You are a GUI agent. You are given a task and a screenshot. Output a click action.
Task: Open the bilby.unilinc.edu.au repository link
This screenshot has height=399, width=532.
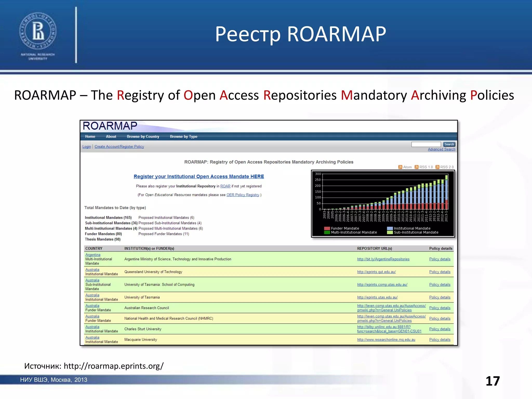(389, 329)
